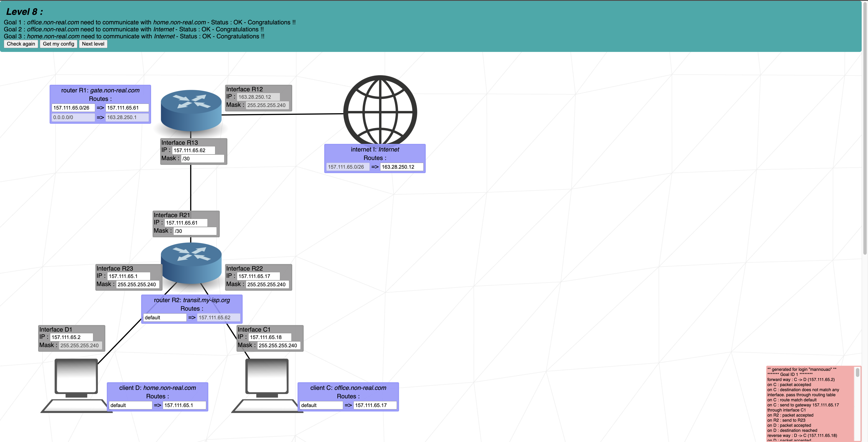Screen dimensions: 868x442
Task: Edit the Interface R23 IP field
Action: point(128,276)
